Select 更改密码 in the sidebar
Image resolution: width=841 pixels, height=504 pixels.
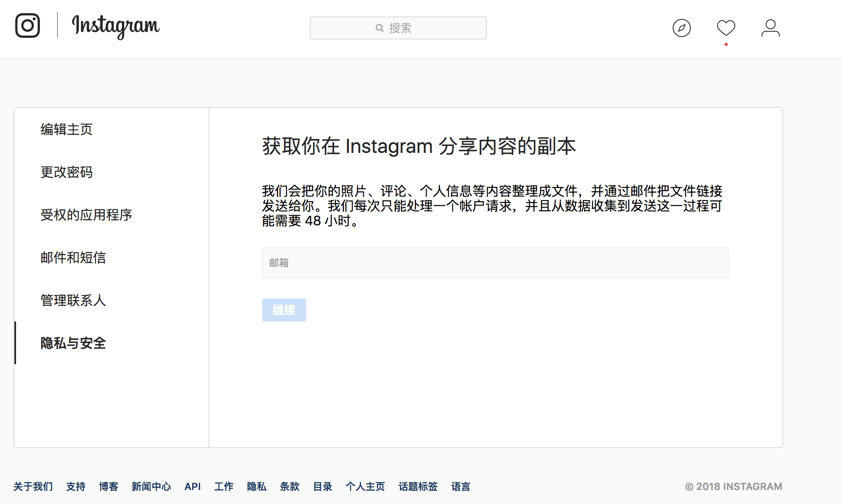click(67, 172)
